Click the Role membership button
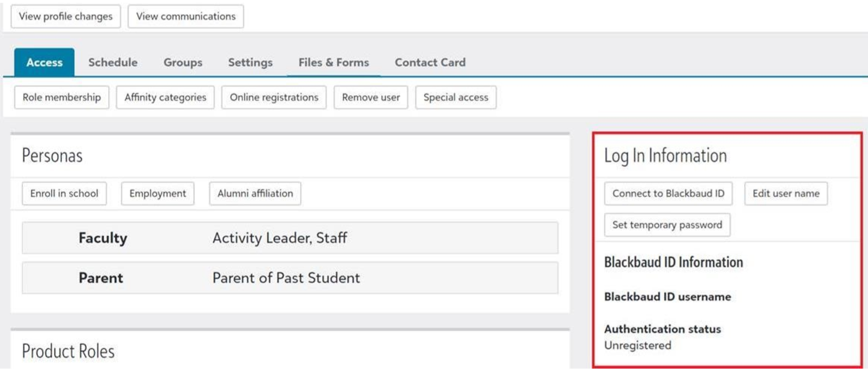This screenshot has width=868, height=375. pyautogui.click(x=61, y=98)
